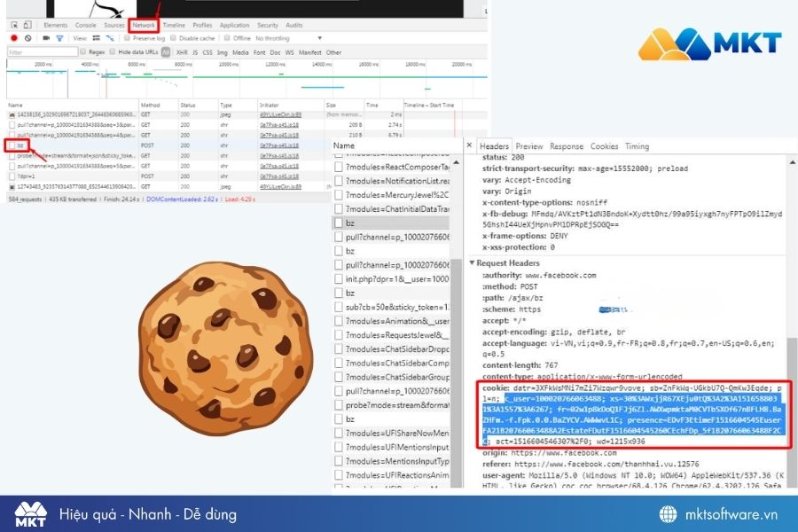Screen dimensions: 798x532
Task: Toggle the device toolbar icon
Action: [28, 26]
